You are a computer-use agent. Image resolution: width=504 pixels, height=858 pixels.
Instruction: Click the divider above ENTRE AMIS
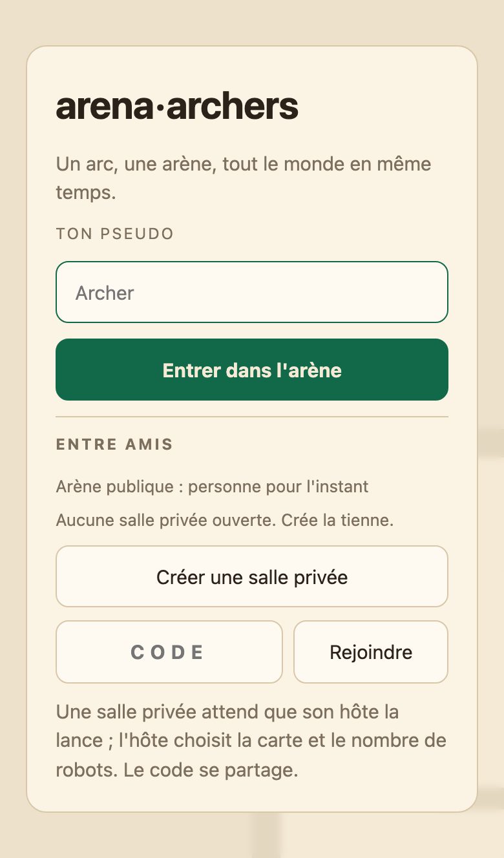point(252,417)
